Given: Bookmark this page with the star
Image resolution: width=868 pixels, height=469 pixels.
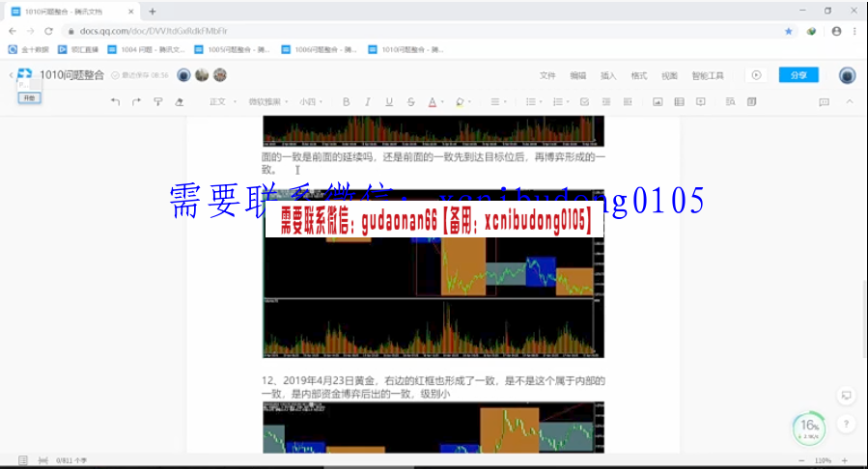Looking at the screenshot, I should coord(788,31).
